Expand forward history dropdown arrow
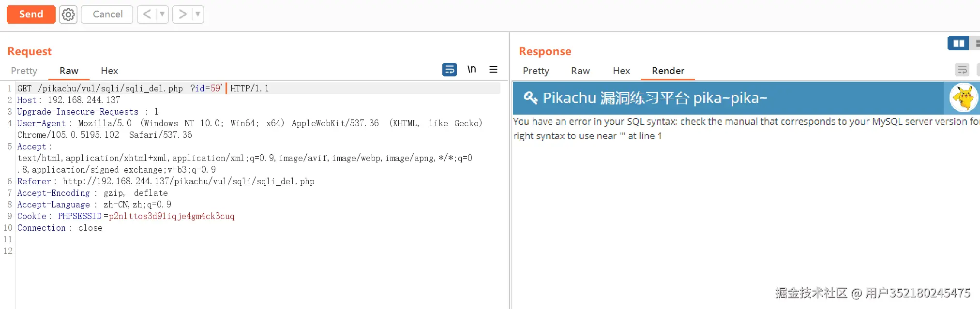The height and width of the screenshot is (309, 980). pos(198,15)
